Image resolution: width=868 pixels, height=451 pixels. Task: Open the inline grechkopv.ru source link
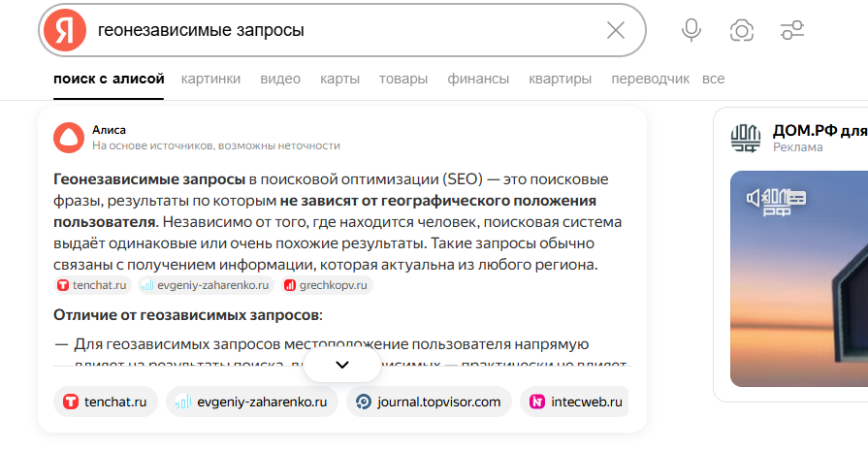[x=327, y=285]
